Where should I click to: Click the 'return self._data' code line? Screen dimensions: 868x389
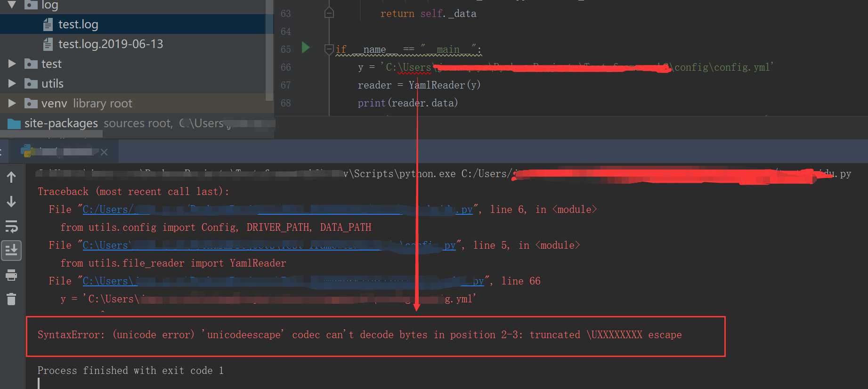pos(428,14)
